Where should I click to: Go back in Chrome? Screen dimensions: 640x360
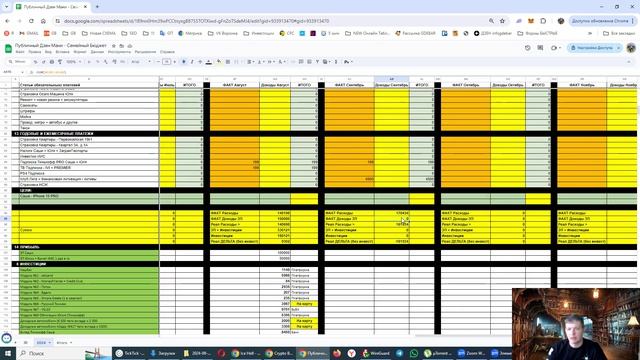[7, 21]
